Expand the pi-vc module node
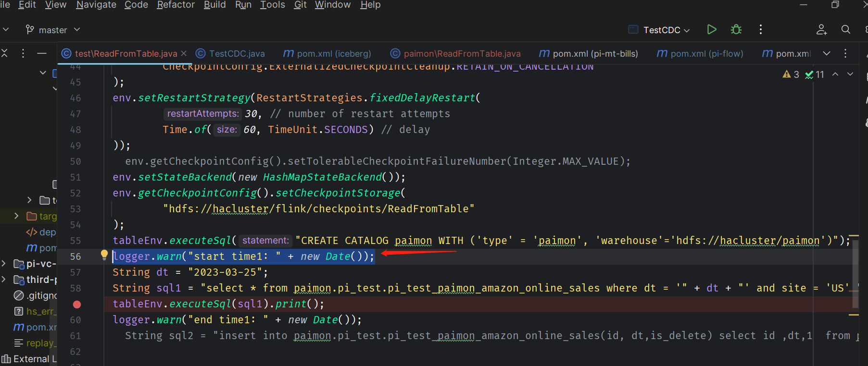Viewport: 868px width, 366px height. (4, 264)
